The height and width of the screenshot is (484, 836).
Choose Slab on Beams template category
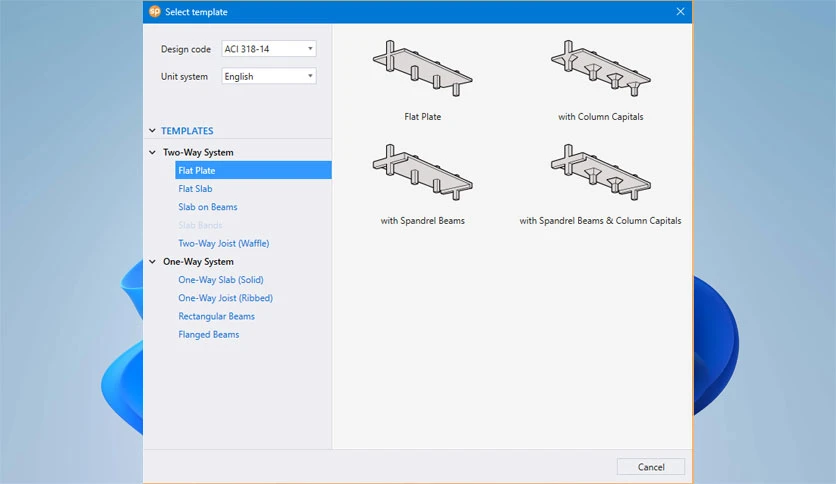[207, 207]
